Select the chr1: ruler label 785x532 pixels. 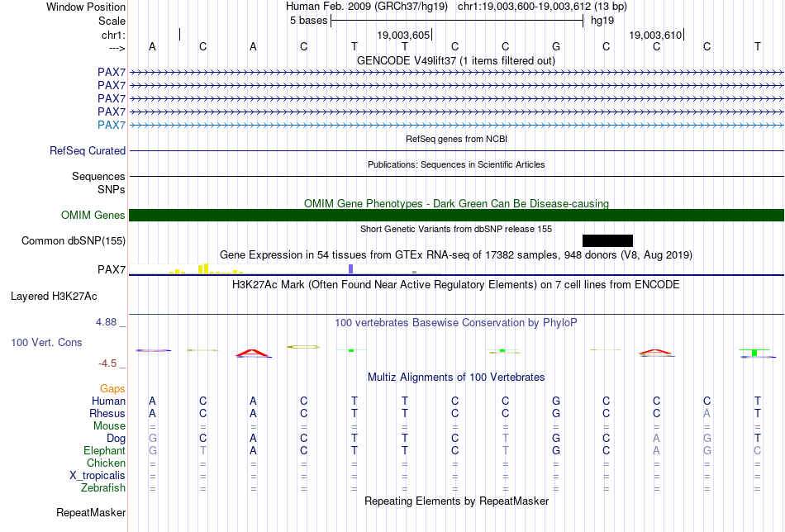113,35
